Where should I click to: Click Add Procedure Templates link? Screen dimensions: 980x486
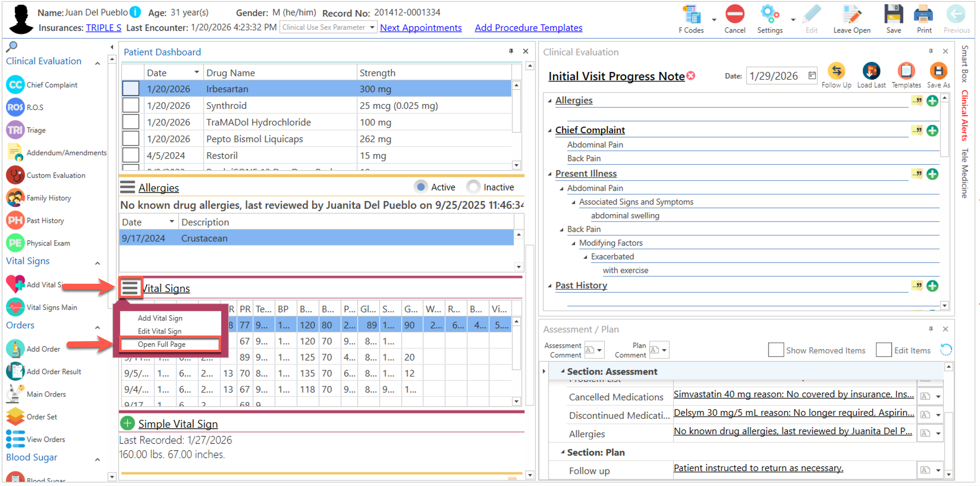tap(528, 28)
